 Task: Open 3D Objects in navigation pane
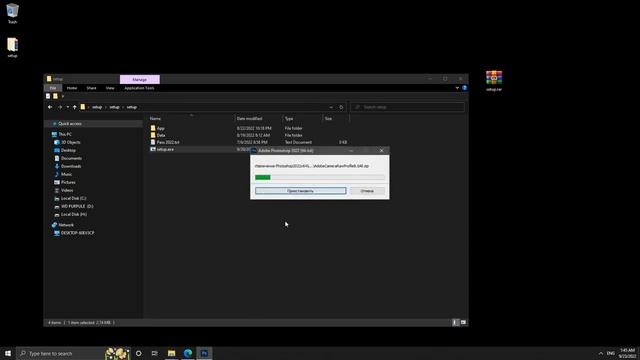(x=70, y=142)
